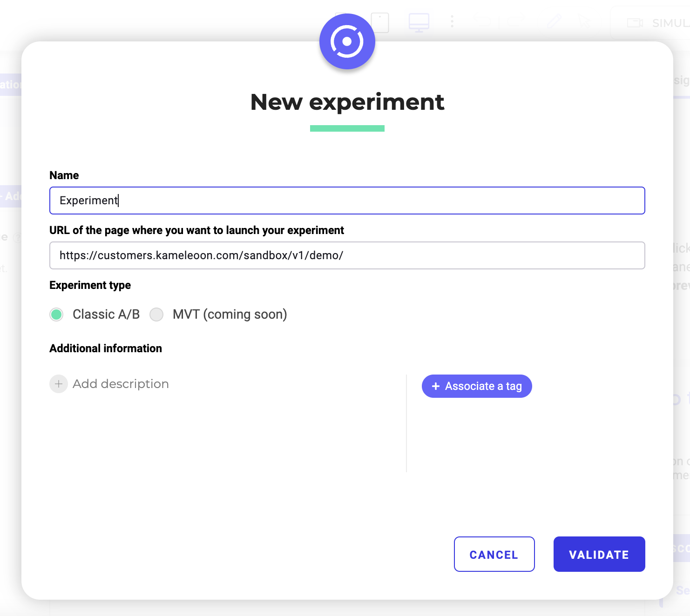The height and width of the screenshot is (616, 690).
Task: Open the three-dot menu in the background toolbar
Action: click(452, 21)
